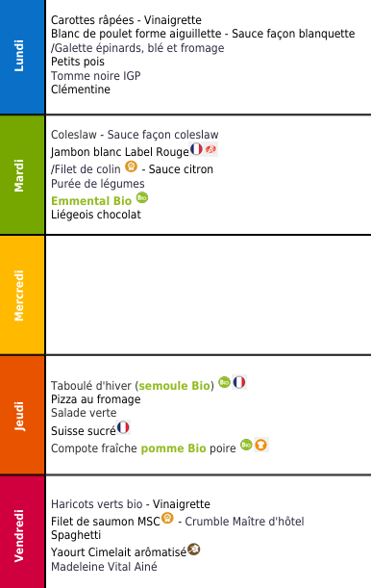Click the Bio badge next to Taboulé d'hiver

click(x=224, y=382)
